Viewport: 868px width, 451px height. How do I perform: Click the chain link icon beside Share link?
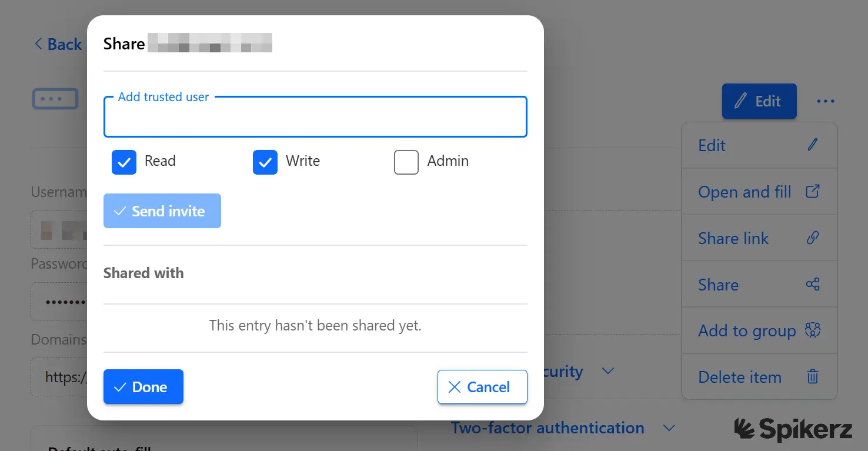[813, 238]
